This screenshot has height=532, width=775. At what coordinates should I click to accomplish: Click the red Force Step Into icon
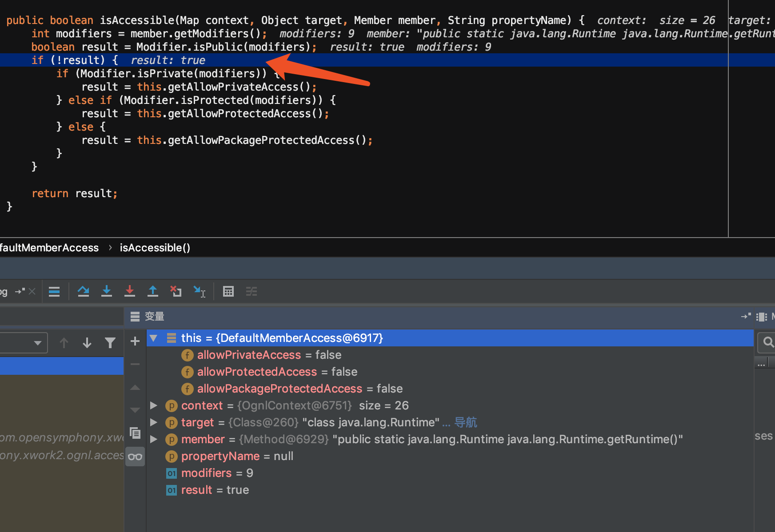130,291
